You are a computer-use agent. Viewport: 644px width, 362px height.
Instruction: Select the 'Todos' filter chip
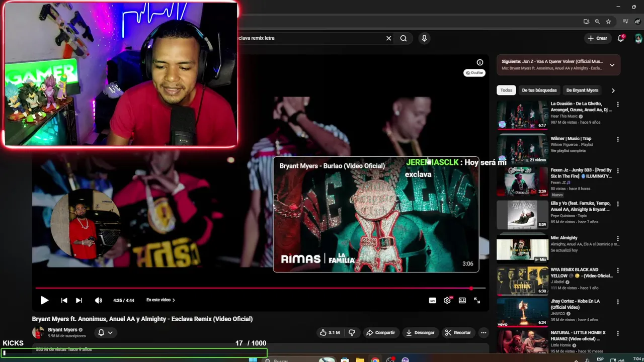pos(506,90)
